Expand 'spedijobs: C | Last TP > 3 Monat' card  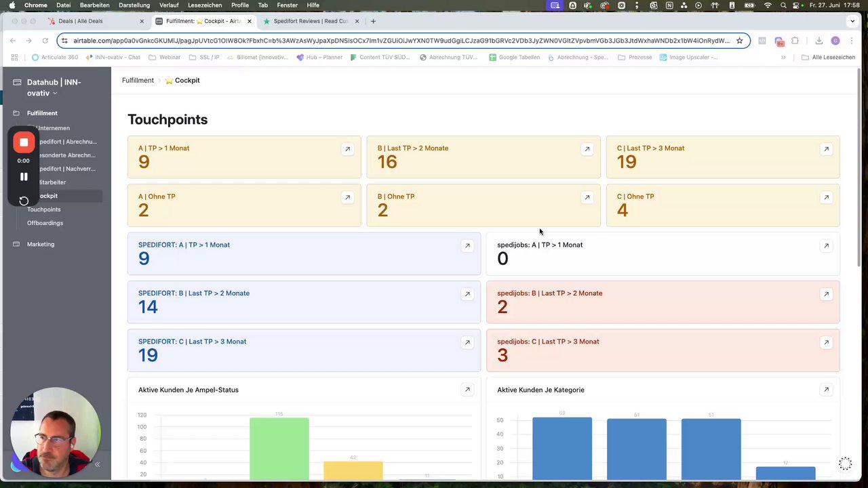tap(826, 342)
